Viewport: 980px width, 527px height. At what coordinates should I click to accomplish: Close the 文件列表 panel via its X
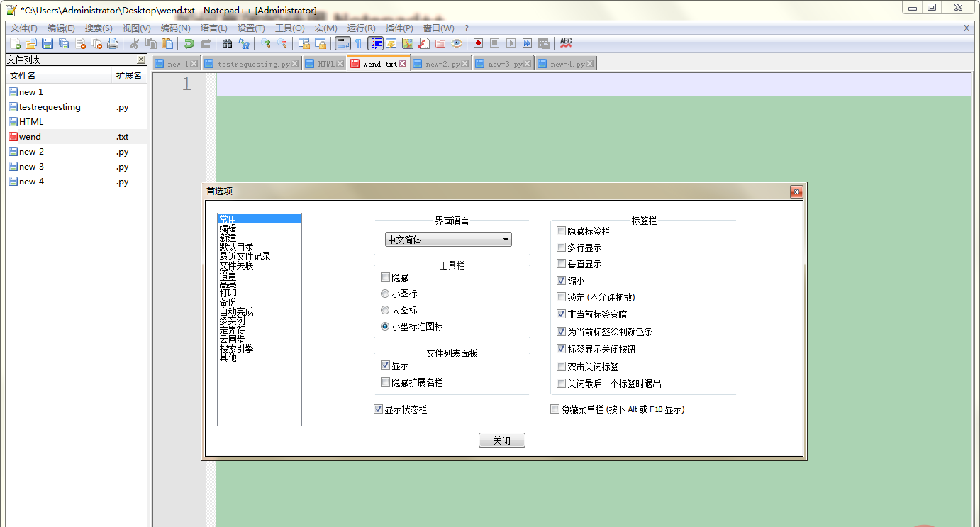141,60
